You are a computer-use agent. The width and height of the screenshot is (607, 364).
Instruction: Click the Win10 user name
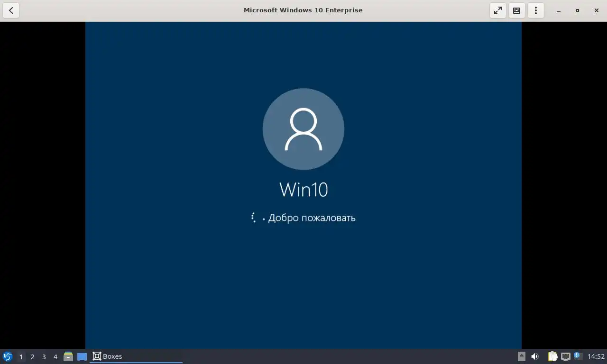[303, 190]
